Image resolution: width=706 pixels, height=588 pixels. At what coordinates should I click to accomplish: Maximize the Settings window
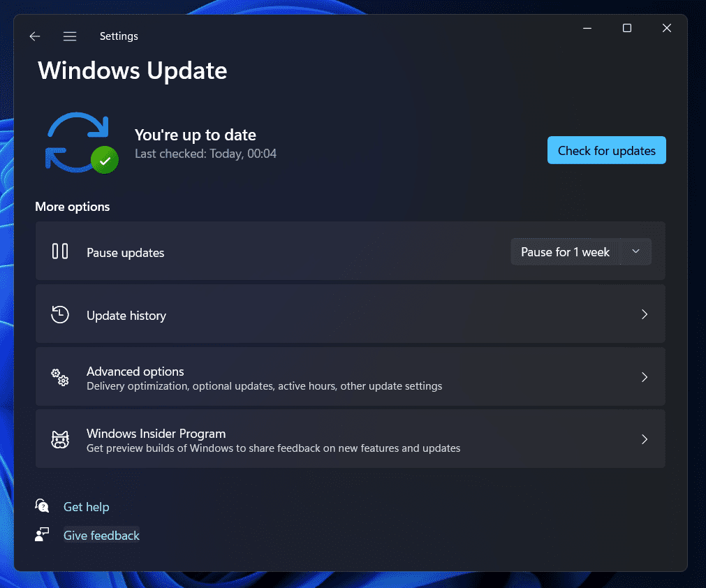tap(627, 28)
